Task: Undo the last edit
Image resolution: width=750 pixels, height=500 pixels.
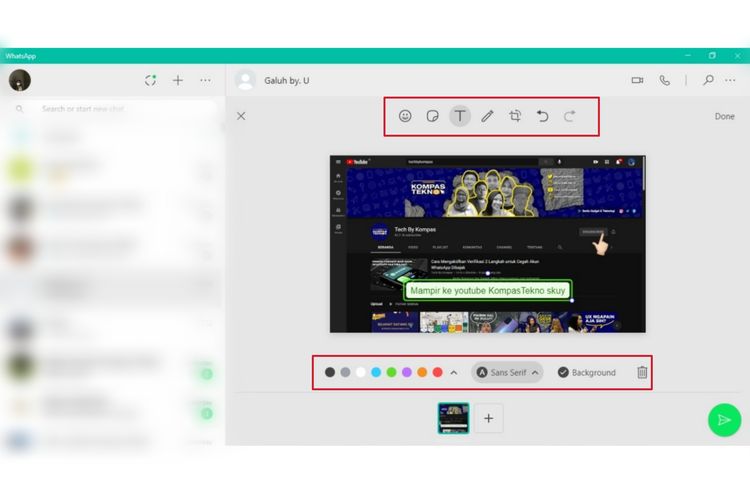Action: pyautogui.click(x=542, y=116)
